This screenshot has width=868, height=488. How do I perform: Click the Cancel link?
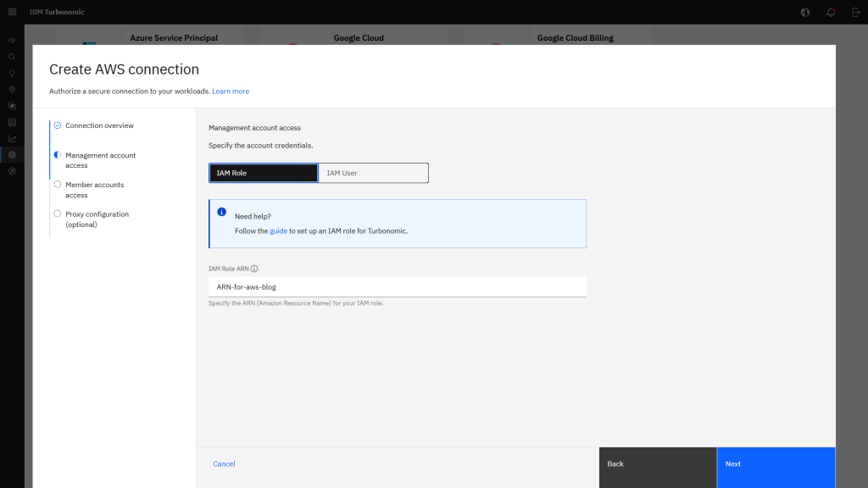(224, 463)
